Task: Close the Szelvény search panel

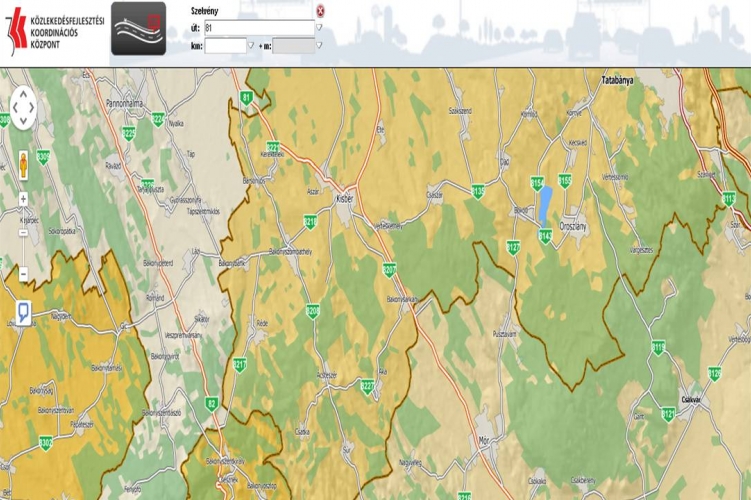Action: (320, 11)
